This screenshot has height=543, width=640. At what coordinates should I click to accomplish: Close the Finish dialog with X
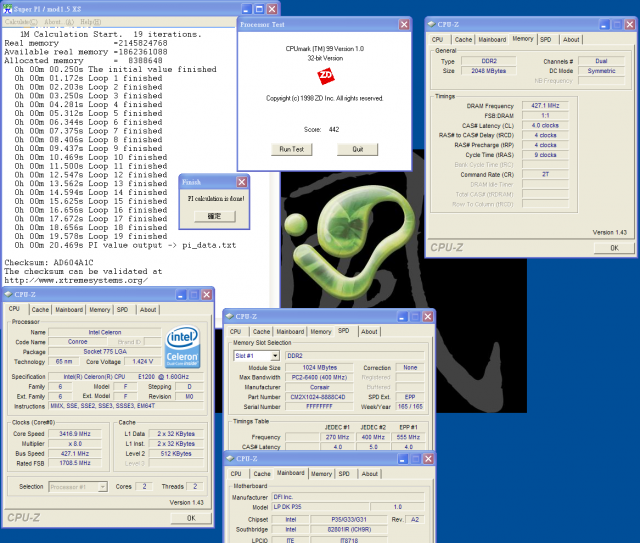click(x=242, y=182)
